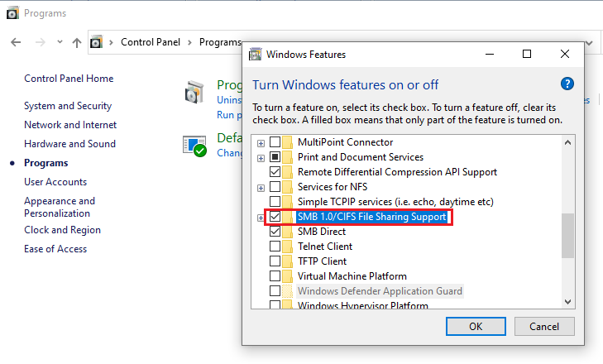Screen dimensions: 603x364
Task: Click the blue help question mark icon
Action: (x=567, y=84)
